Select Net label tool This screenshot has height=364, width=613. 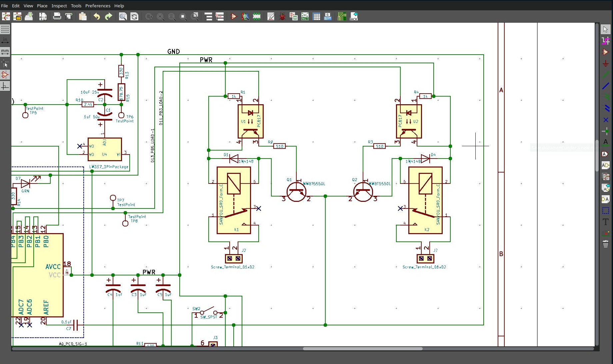606,143
